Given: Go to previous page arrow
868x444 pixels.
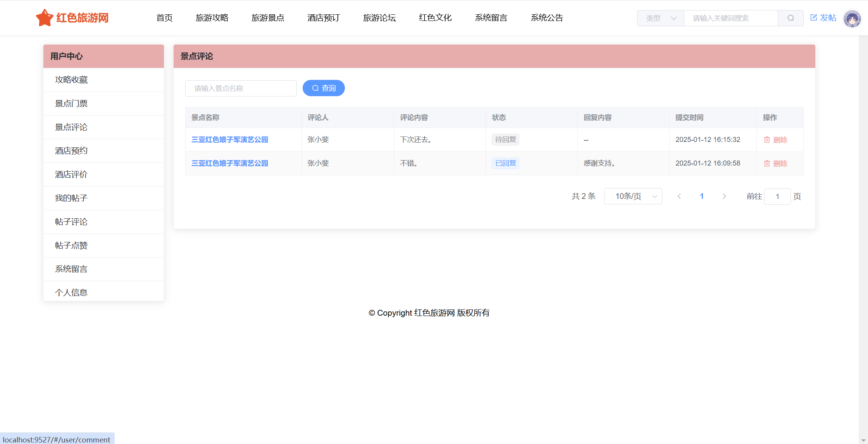Looking at the screenshot, I should point(679,197).
